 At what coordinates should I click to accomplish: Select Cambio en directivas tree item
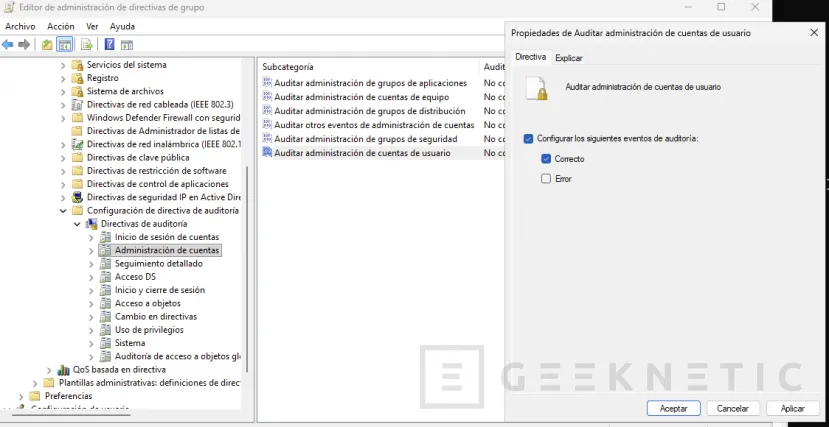click(x=156, y=317)
